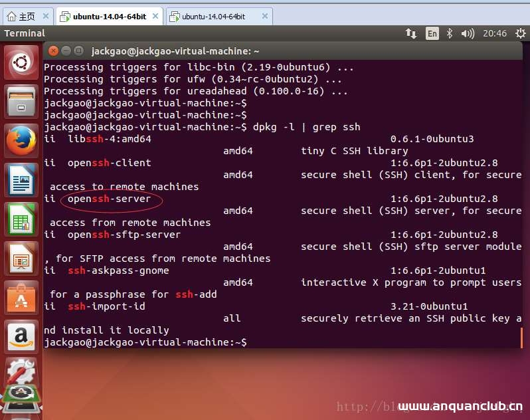Maximize the terminal window

79,51
